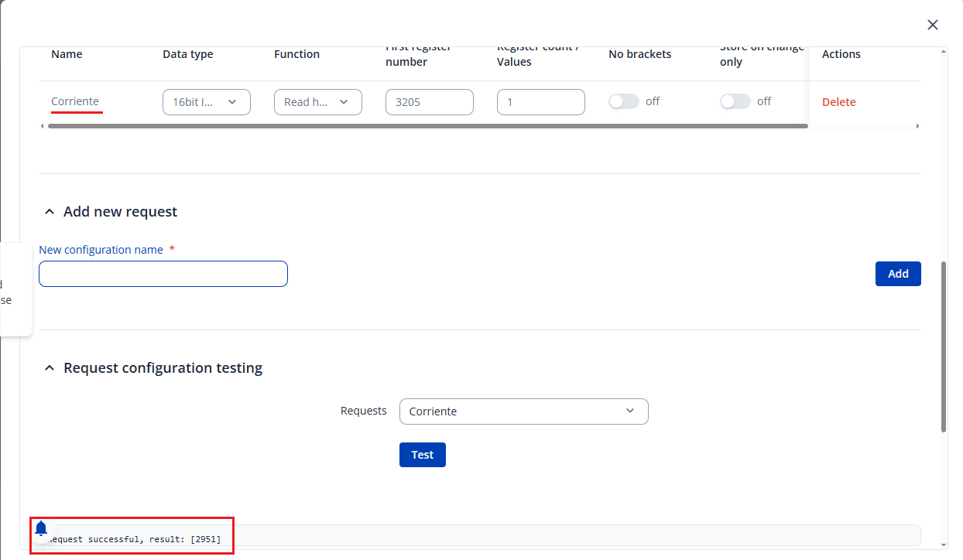Click the vertical scrollbar's up arrow

tap(942, 52)
